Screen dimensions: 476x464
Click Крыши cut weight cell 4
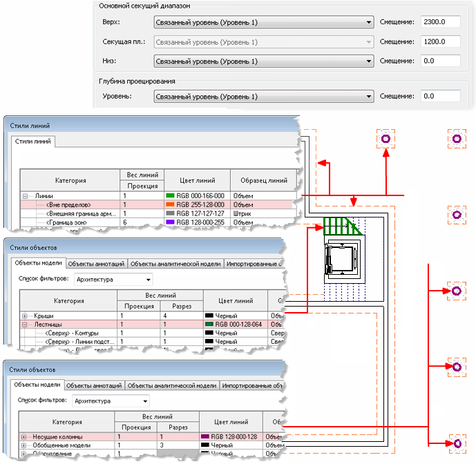(x=182, y=316)
